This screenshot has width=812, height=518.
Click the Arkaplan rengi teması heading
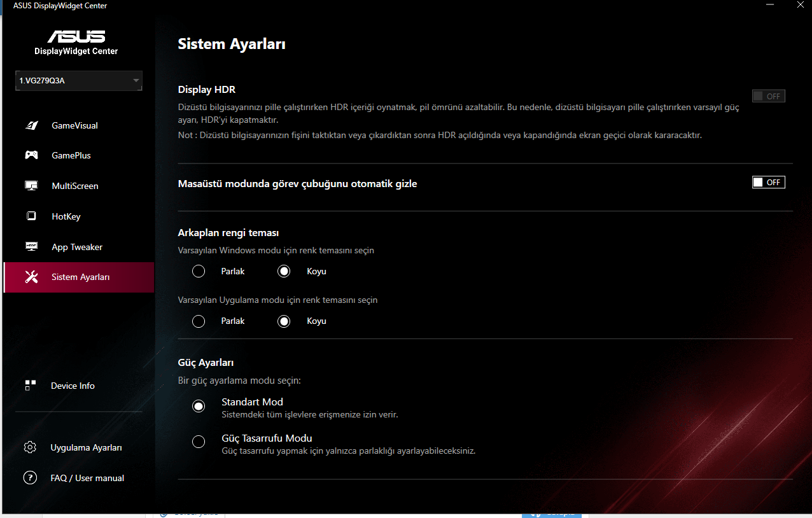228,233
